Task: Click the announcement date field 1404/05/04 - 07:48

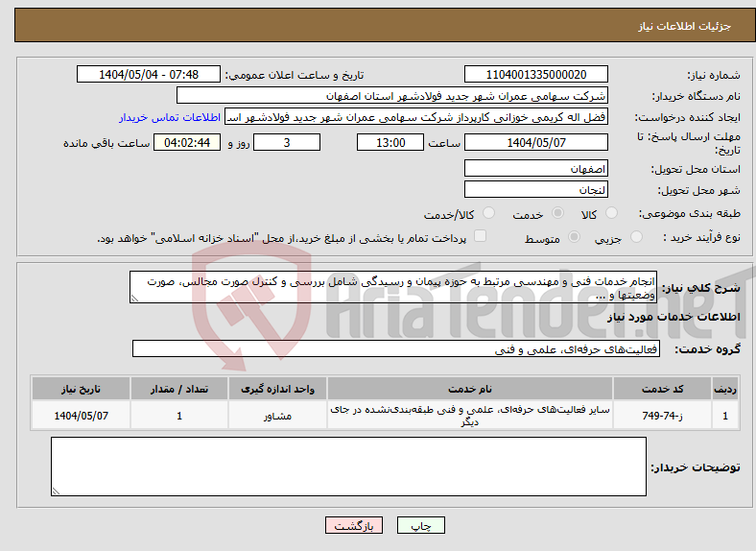Action: tap(149, 74)
